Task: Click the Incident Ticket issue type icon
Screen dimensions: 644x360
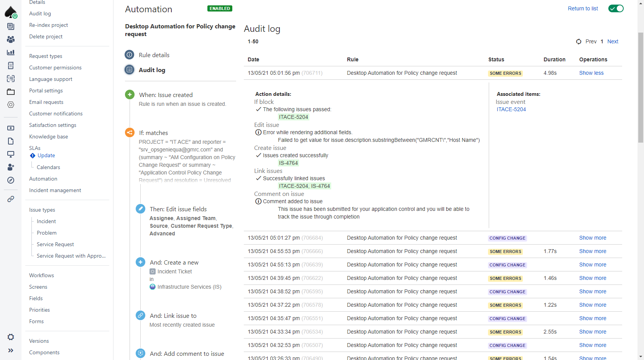Action: coord(153,271)
